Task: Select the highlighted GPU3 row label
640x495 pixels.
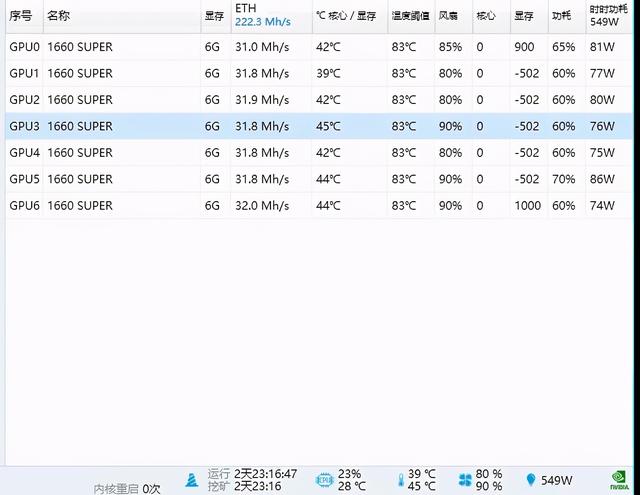Action: click(x=24, y=127)
